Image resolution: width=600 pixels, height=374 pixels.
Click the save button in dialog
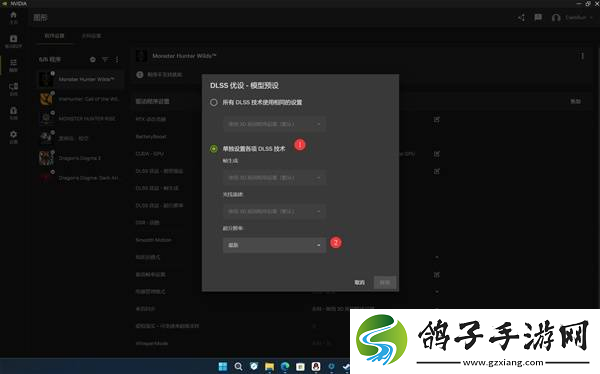(385, 283)
